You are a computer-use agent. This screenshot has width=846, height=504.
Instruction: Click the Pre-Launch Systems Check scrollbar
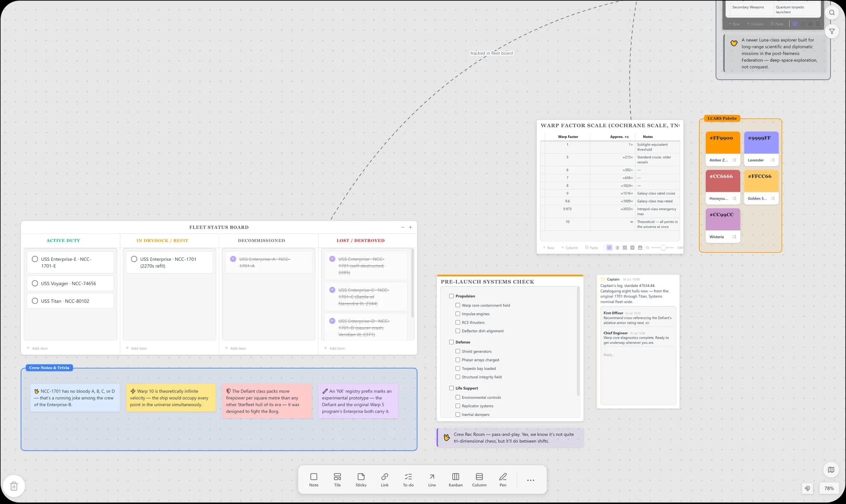coord(578,341)
